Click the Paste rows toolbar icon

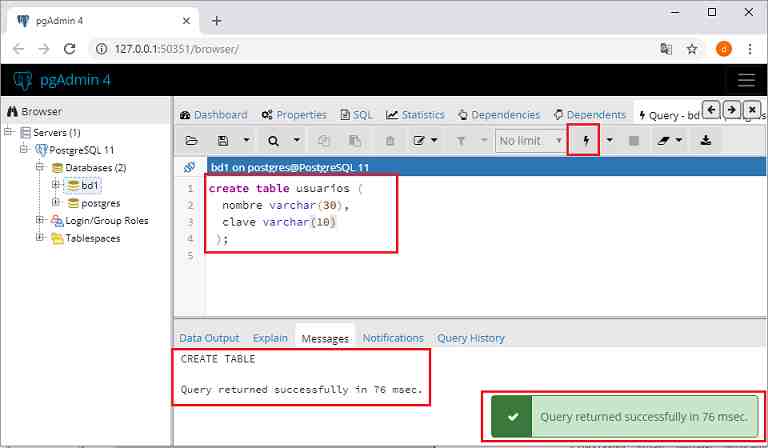point(355,141)
